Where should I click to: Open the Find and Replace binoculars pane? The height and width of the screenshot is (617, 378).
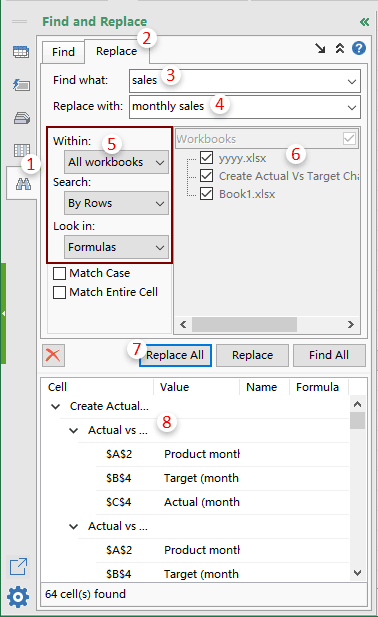(x=22, y=183)
